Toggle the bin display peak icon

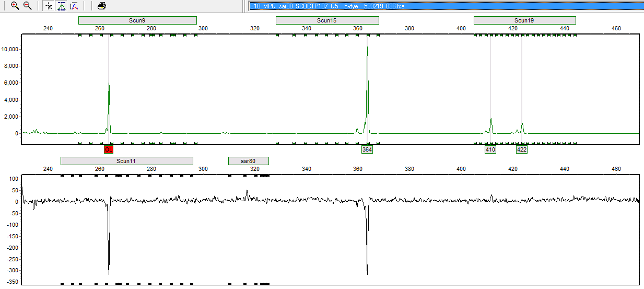pyautogui.click(x=62, y=6)
